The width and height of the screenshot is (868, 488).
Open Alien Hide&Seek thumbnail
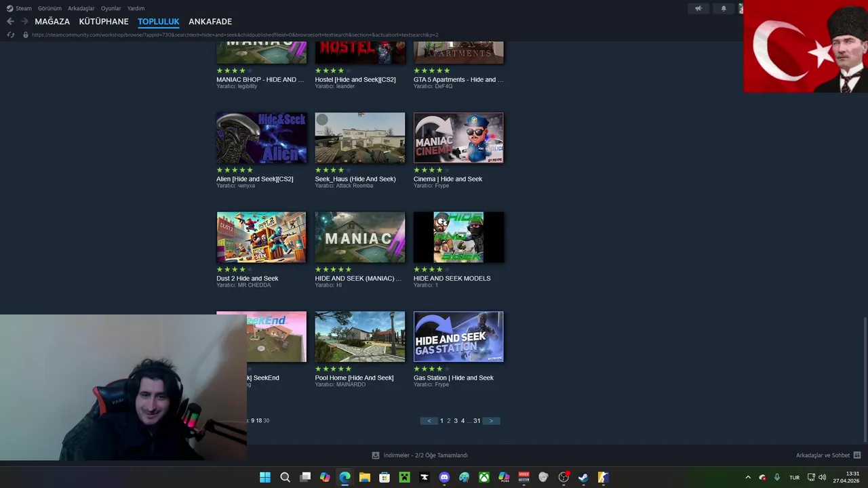coord(261,138)
